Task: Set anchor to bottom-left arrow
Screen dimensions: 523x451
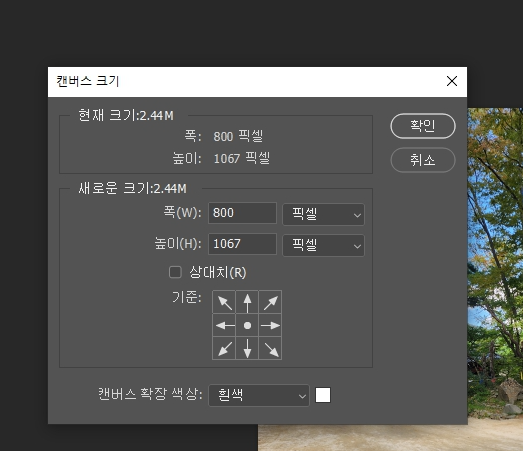Action: [224, 348]
